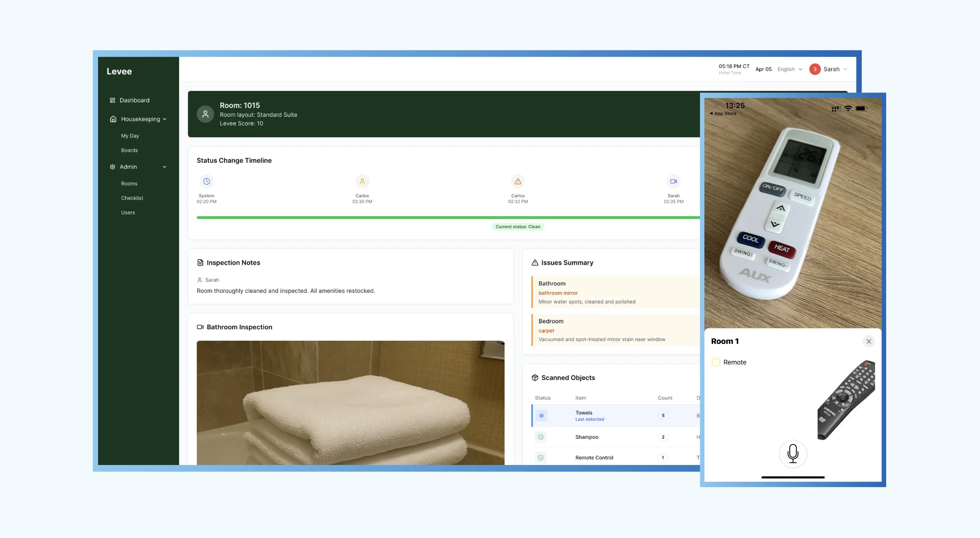Toggle the Remote Control check status

541,457
